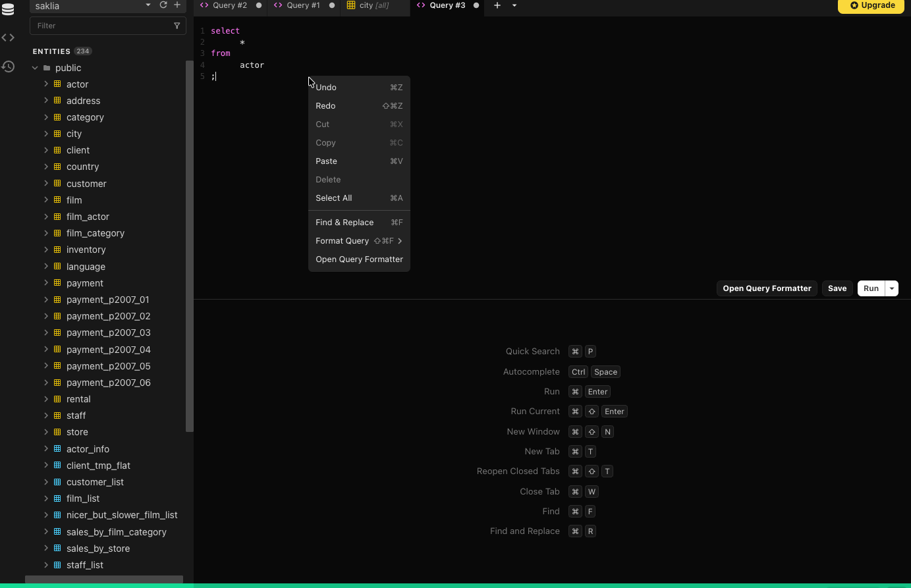
Task: Open the database connections panel icon
Action: tap(8, 9)
